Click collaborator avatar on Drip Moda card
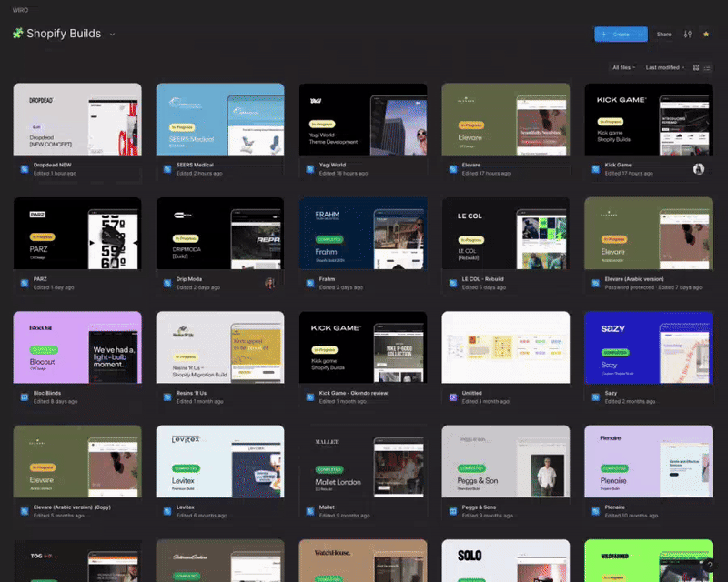The width and height of the screenshot is (728, 582). [270, 283]
